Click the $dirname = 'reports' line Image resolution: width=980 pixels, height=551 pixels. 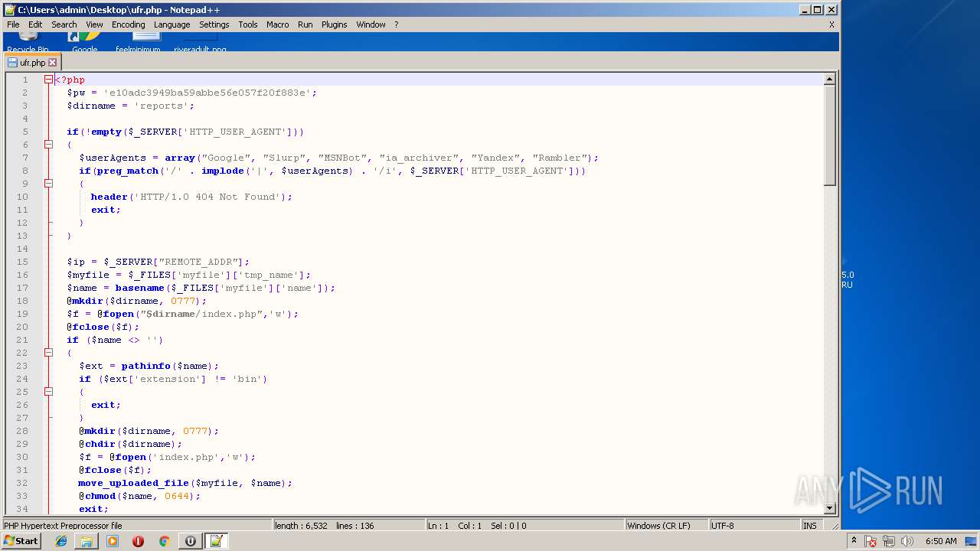(130, 106)
